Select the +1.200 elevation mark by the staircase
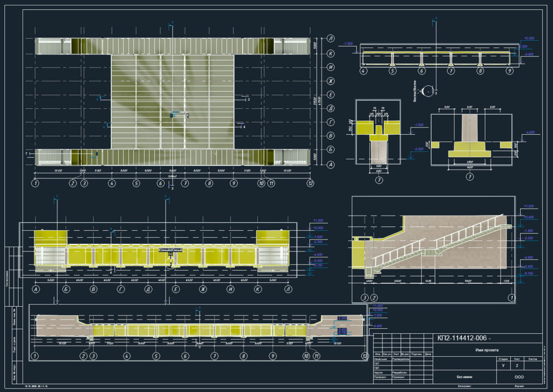This screenshot has height=392, width=553. [x=528, y=207]
